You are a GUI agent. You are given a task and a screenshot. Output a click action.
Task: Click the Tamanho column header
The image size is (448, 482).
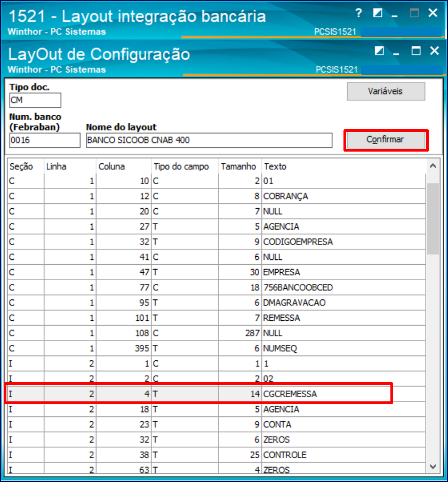(240, 167)
